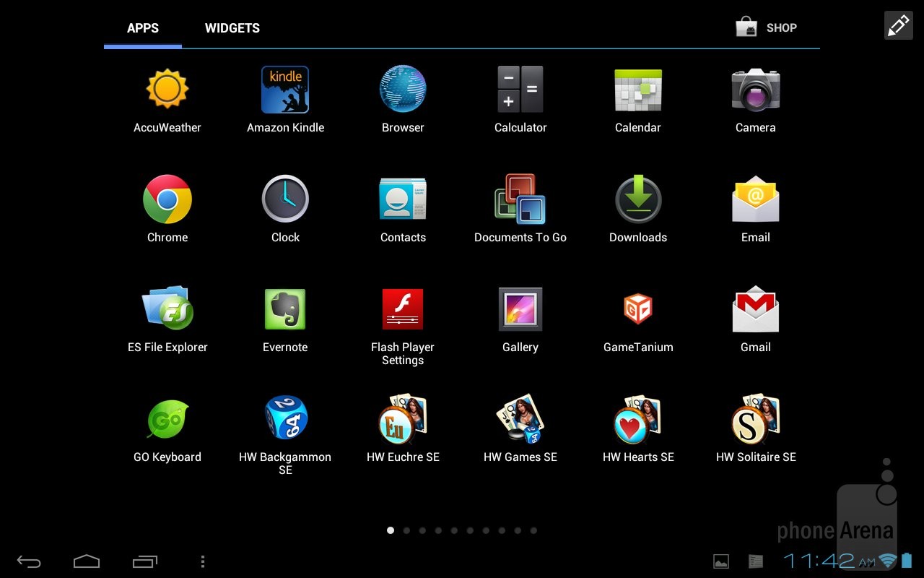The image size is (924, 578).
Task: Launch Amazon Kindle
Action: click(285, 90)
